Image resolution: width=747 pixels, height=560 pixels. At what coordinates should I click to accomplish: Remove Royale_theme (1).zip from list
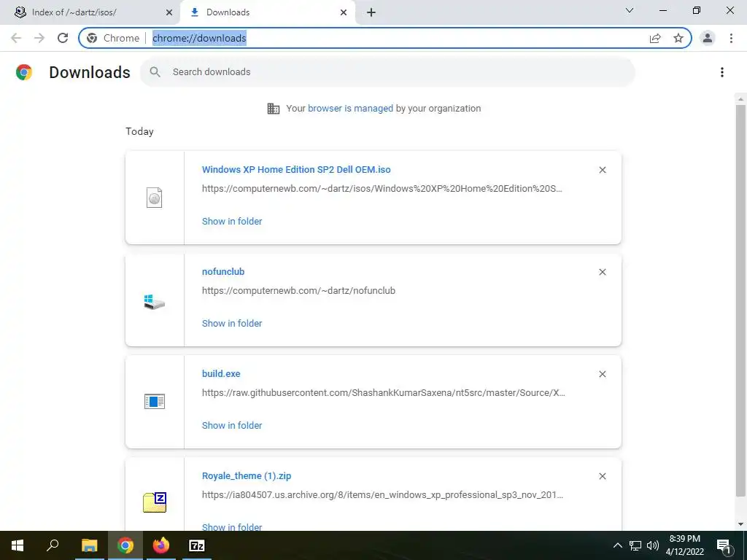pyautogui.click(x=602, y=476)
